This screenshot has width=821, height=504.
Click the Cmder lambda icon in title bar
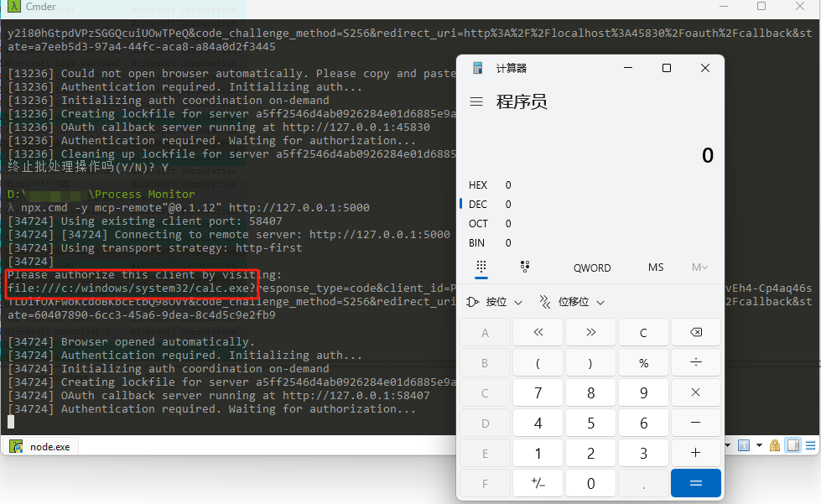pos(14,6)
